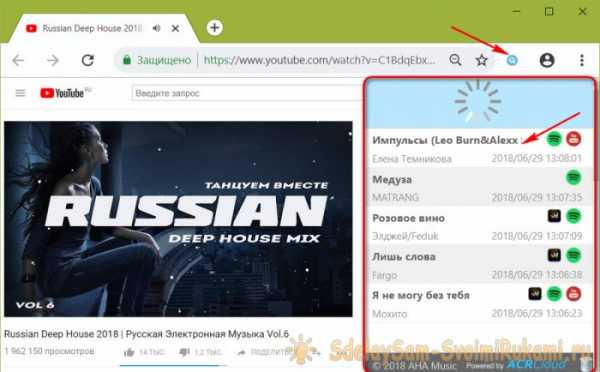Click the recognition spinner in AHA Music popup
Viewport: 600px width, 372px height.
coord(477,101)
